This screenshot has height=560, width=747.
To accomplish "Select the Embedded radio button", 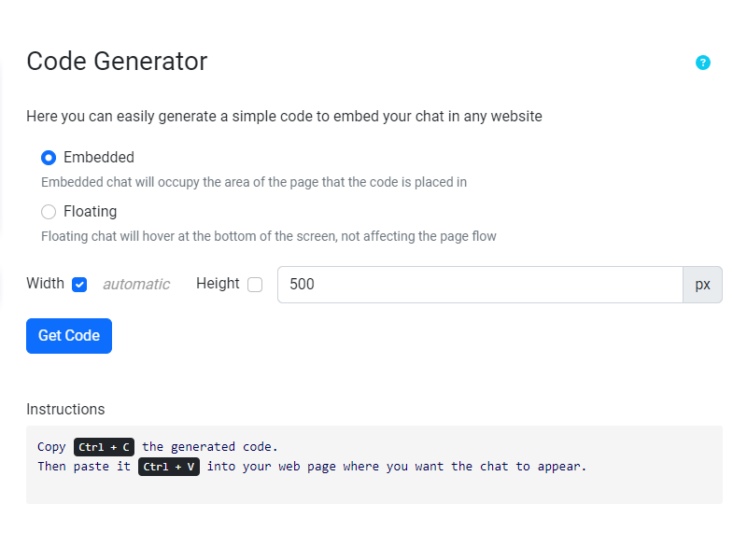I will 49,158.
